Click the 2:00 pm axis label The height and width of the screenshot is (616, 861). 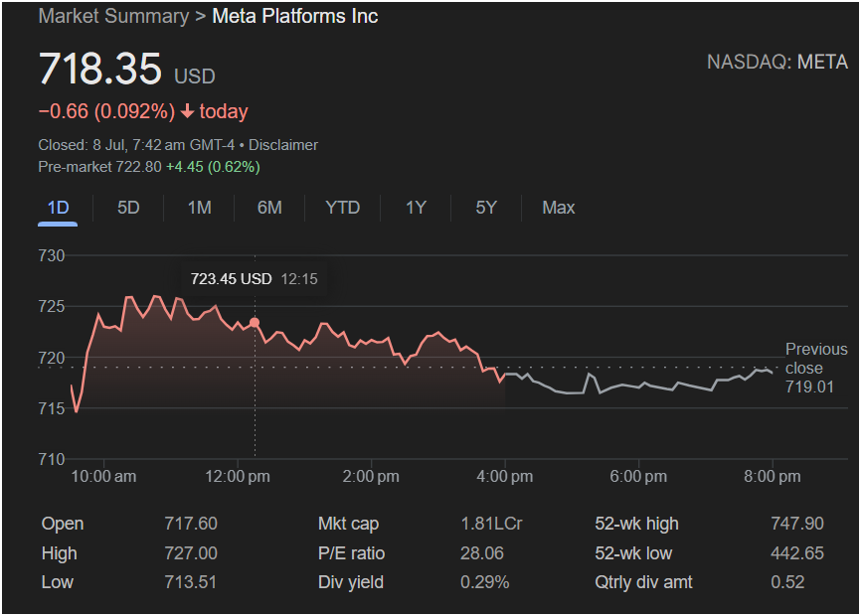pyautogui.click(x=371, y=477)
